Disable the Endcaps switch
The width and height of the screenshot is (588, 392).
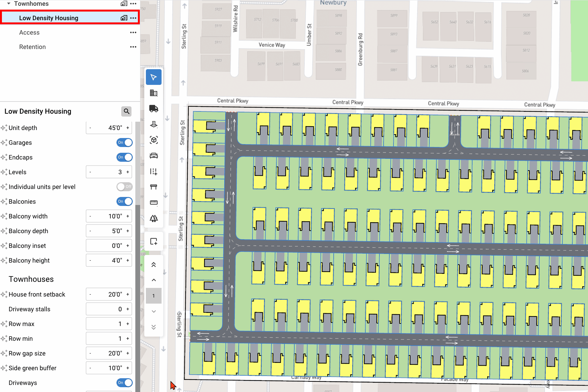point(124,157)
